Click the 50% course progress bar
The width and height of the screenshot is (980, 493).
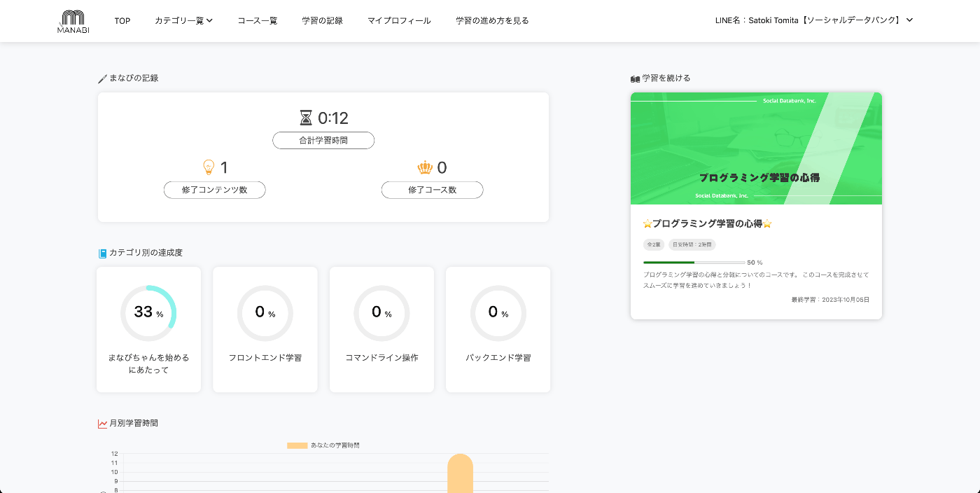[x=694, y=263]
